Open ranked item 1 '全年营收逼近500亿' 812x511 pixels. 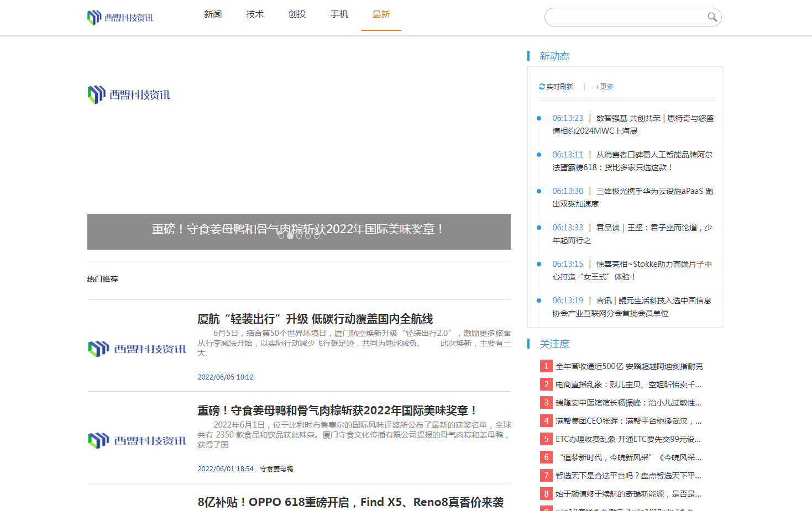point(629,366)
